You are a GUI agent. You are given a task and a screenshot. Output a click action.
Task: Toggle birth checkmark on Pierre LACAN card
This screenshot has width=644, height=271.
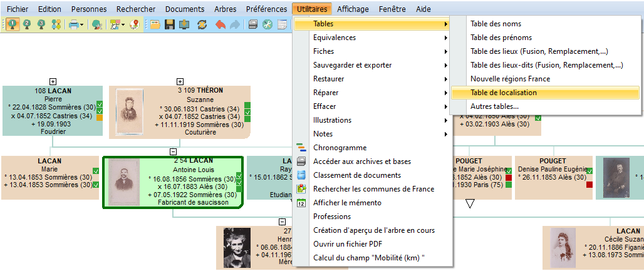coord(100,105)
